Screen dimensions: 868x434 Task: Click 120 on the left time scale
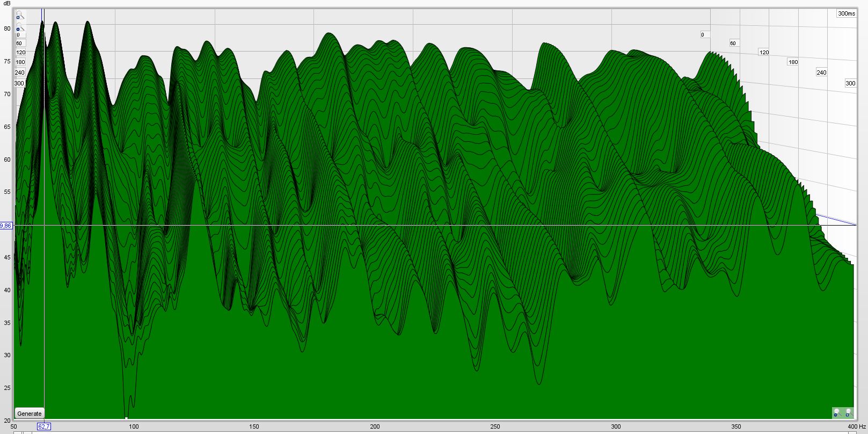tap(21, 53)
